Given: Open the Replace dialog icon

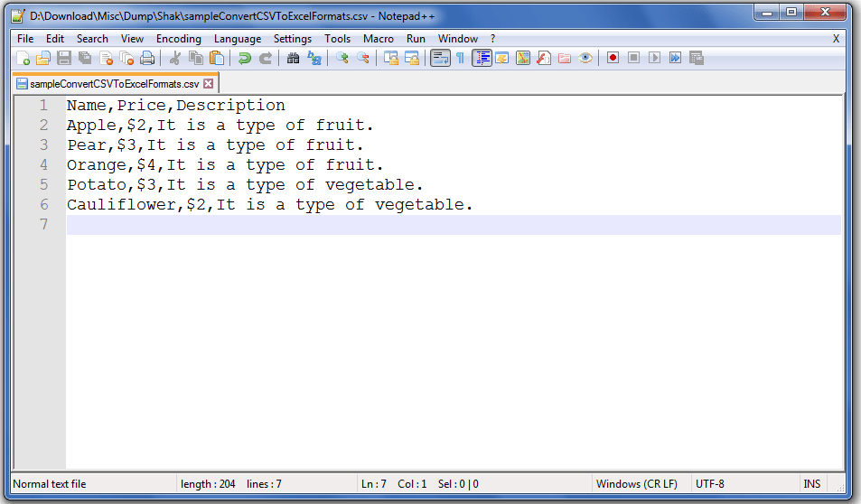Looking at the screenshot, I should [x=314, y=58].
